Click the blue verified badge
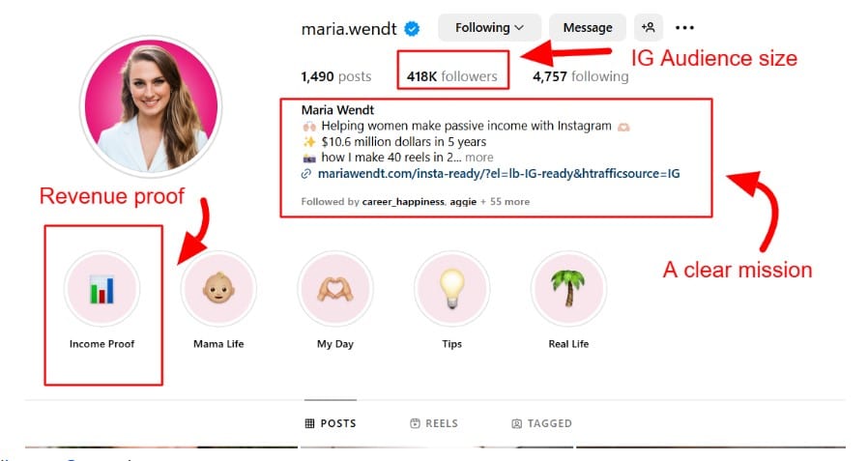Viewport: 868px width, 461px height. (x=412, y=28)
